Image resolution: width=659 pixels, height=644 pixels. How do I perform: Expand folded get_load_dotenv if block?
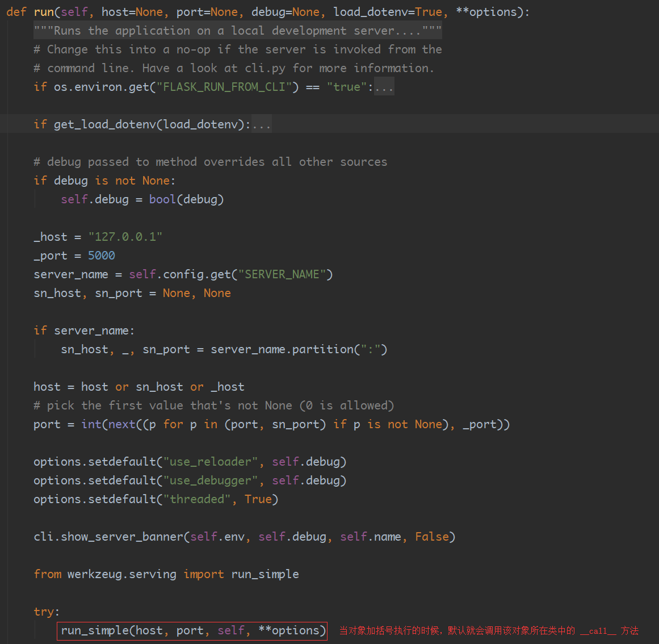[262, 124]
